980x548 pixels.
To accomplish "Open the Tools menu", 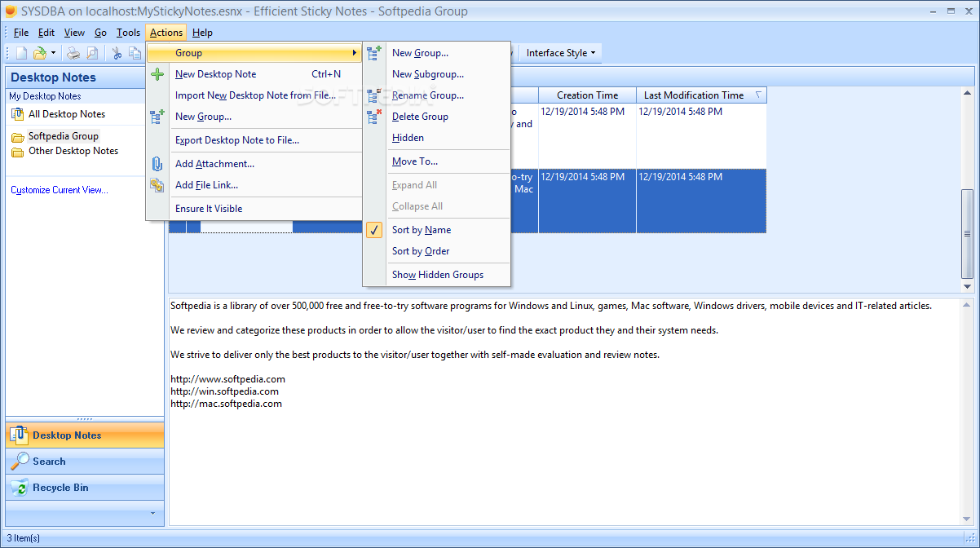I will click(x=128, y=33).
